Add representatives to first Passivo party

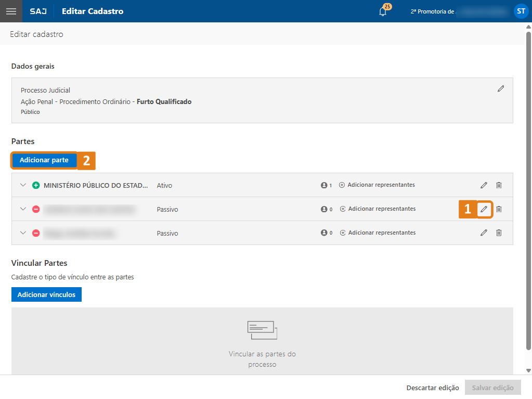click(x=377, y=209)
